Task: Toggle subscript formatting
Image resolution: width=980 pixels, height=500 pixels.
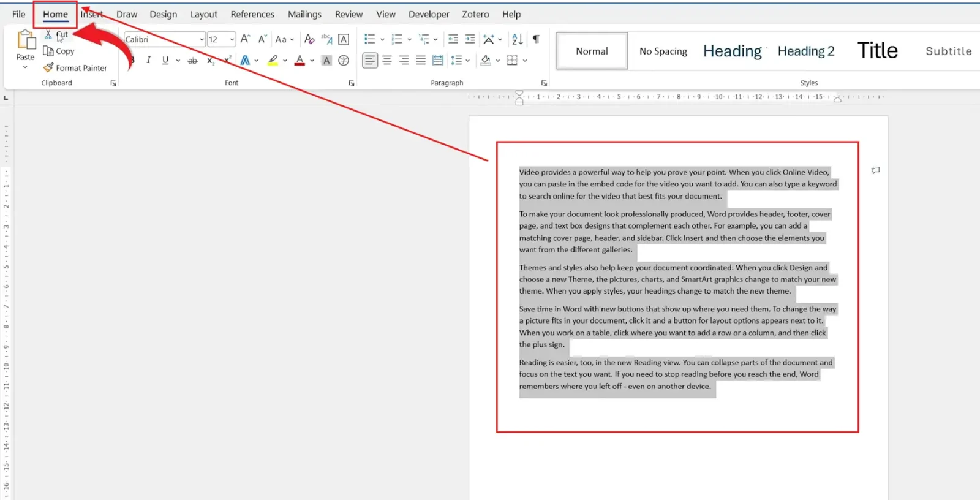Action: tap(210, 60)
